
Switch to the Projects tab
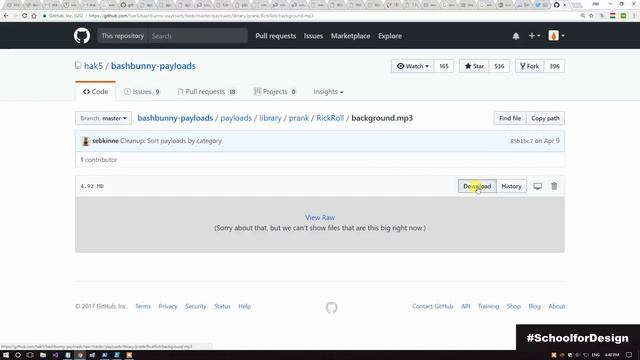pos(275,91)
